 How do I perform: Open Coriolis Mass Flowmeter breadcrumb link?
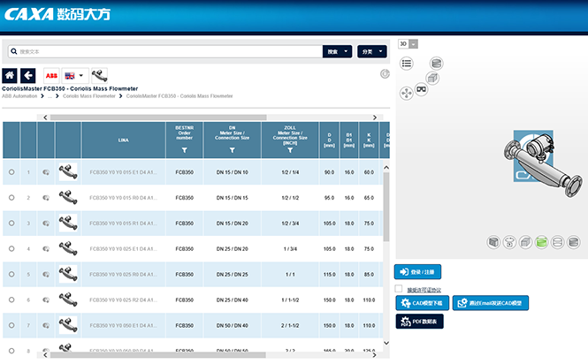pos(89,96)
